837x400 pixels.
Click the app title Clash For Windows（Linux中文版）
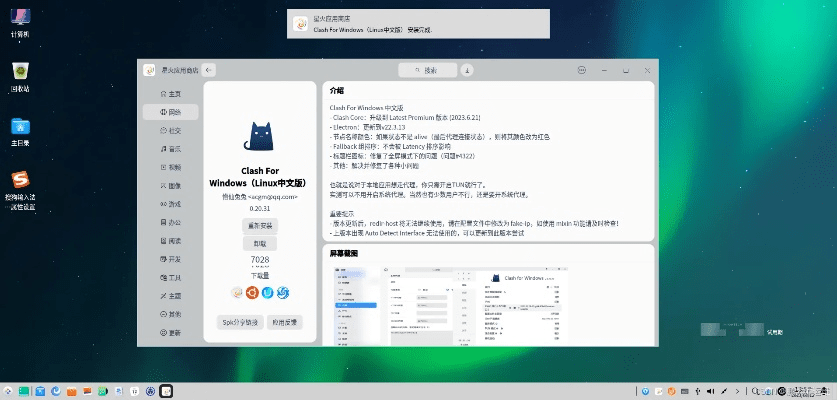tap(259, 177)
